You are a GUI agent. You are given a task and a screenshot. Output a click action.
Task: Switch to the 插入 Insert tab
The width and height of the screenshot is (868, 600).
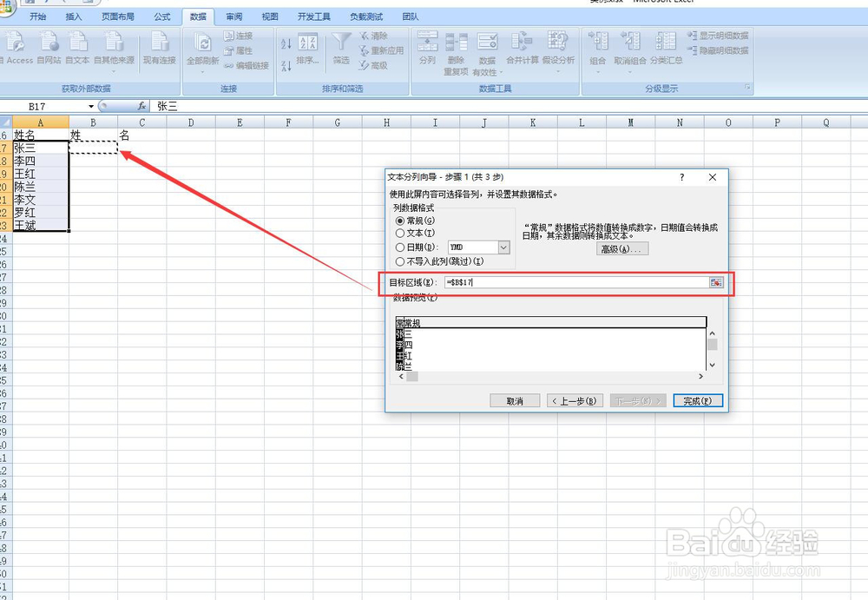74,16
